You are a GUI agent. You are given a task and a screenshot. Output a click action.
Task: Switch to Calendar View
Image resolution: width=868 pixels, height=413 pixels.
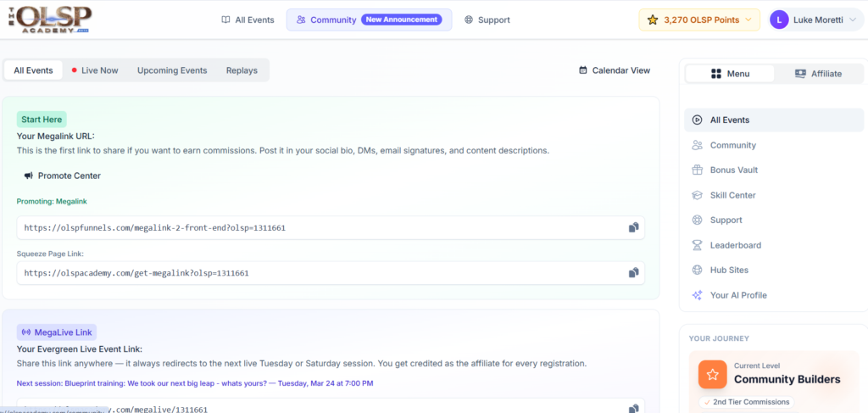click(615, 70)
